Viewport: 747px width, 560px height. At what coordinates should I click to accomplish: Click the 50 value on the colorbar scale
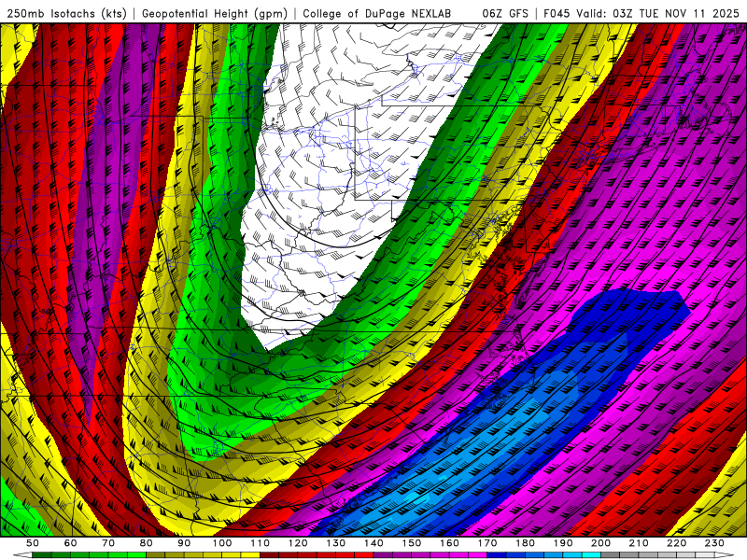click(x=33, y=543)
